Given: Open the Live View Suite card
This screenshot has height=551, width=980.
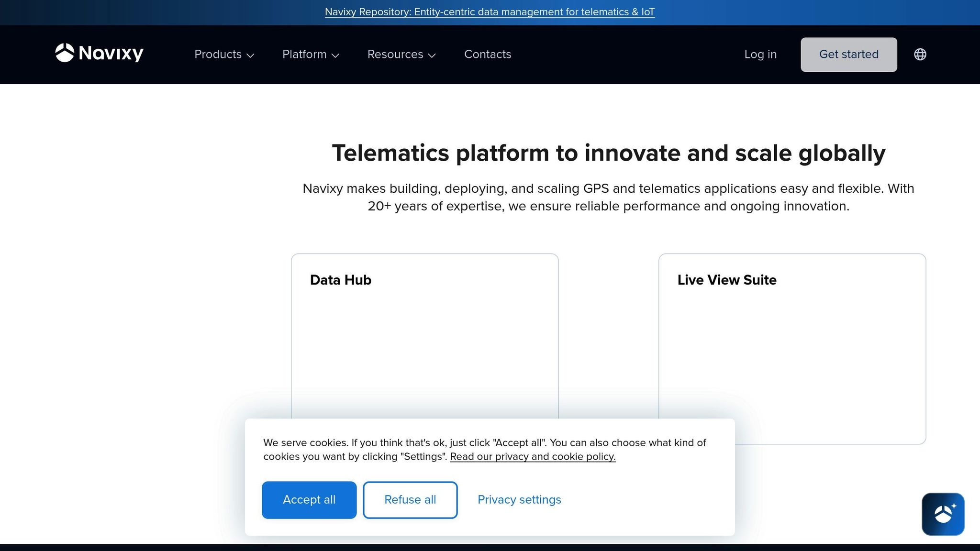Looking at the screenshot, I should 792,349.
